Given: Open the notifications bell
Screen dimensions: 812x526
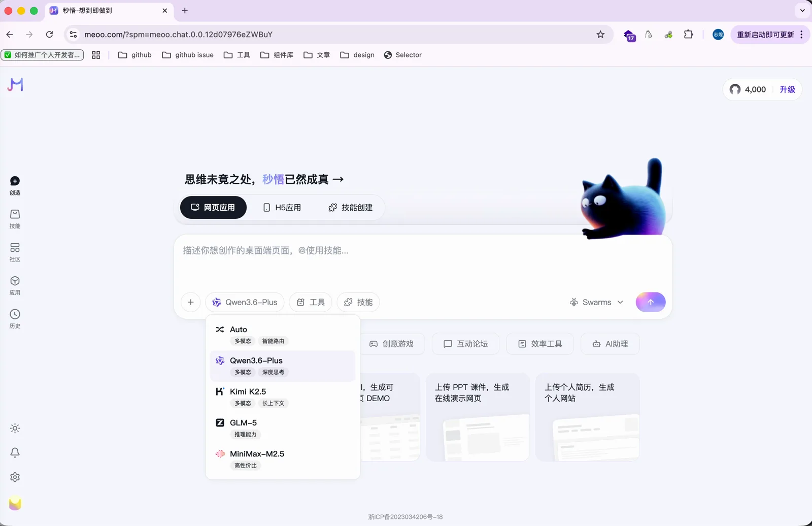Looking at the screenshot, I should click(15, 452).
